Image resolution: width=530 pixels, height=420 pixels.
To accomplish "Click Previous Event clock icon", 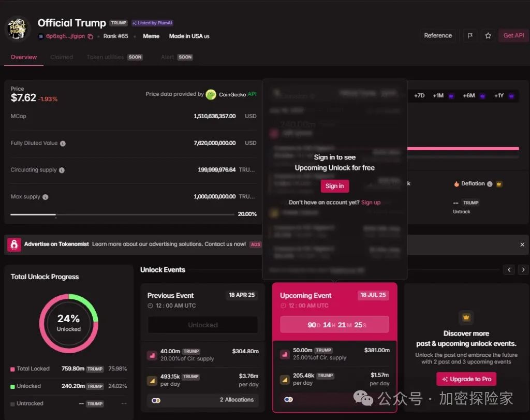I will [151, 306].
